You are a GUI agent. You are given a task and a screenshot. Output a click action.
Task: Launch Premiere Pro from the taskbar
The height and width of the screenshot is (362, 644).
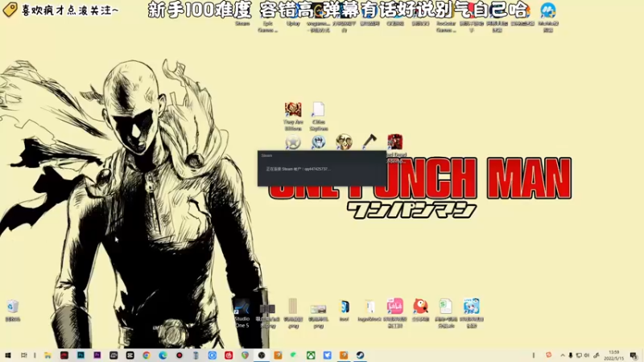click(x=97, y=355)
